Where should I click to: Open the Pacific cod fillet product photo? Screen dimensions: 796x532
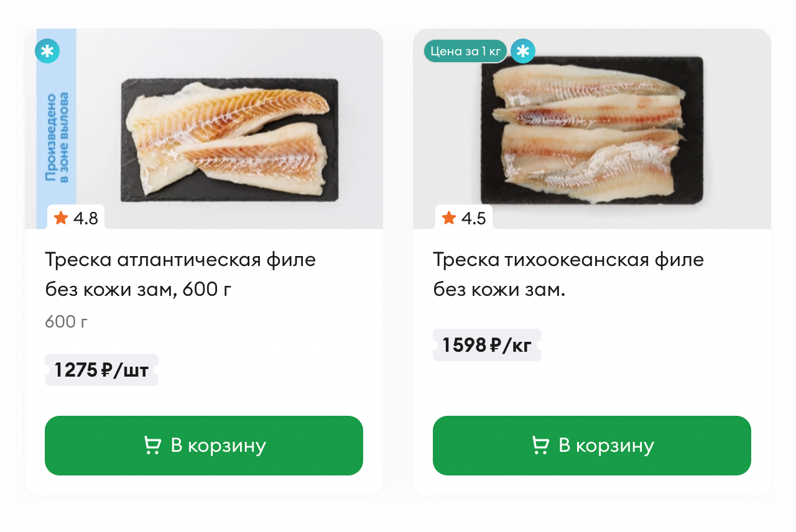click(592, 131)
